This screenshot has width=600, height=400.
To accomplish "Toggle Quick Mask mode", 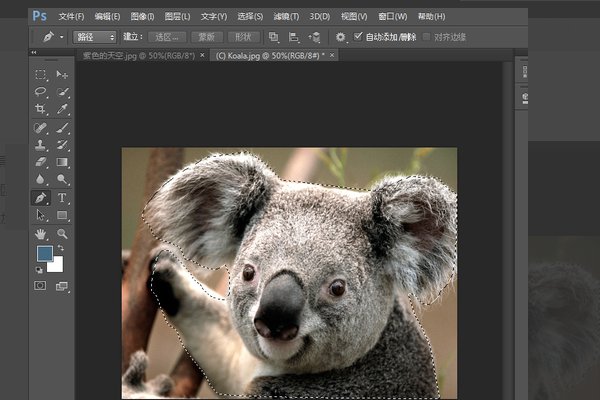I will pyautogui.click(x=41, y=286).
